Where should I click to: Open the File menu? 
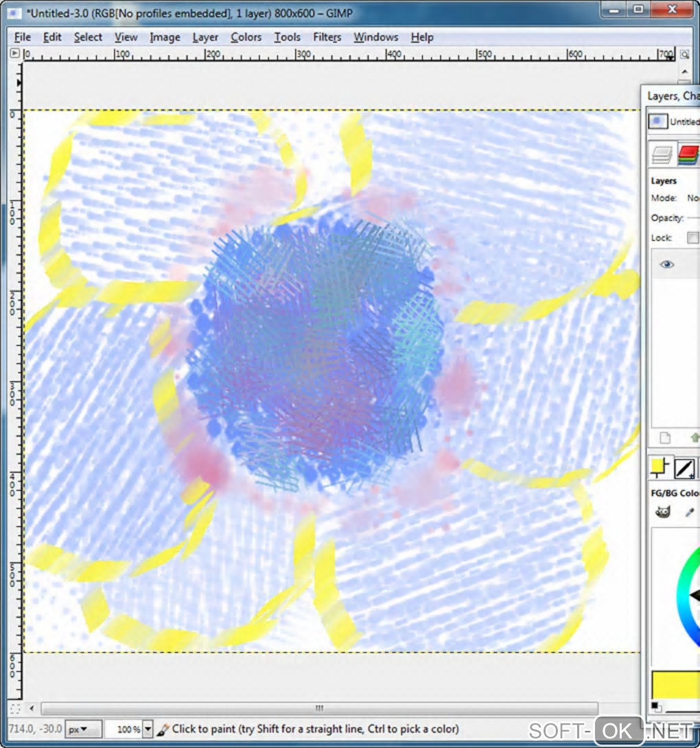pos(22,37)
